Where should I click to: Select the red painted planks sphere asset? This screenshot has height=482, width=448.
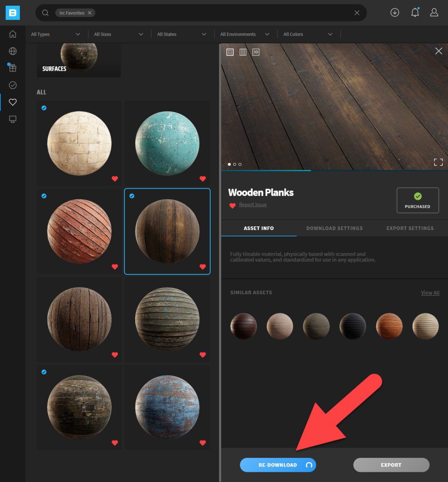(79, 231)
